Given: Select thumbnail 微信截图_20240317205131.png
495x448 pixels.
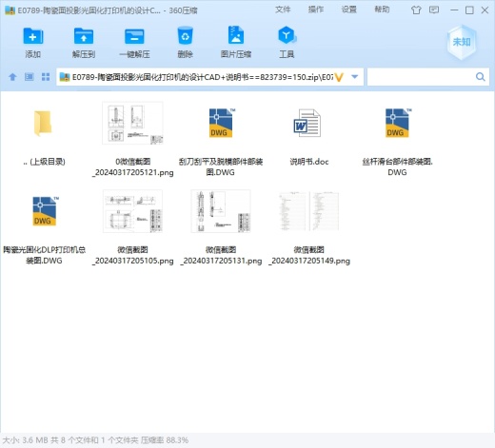Looking at the screenshot, I should coord(221,211).
